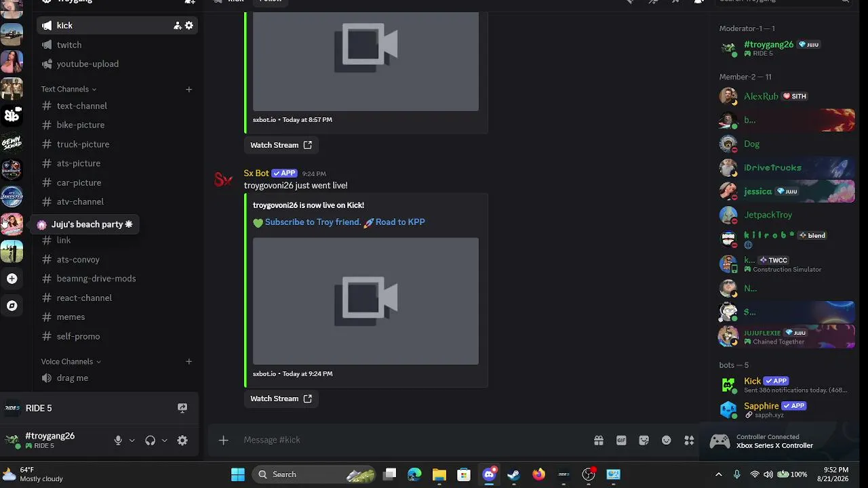Toggle headphone deafen
Screen dimensions: 868x488
coord(150,441)
